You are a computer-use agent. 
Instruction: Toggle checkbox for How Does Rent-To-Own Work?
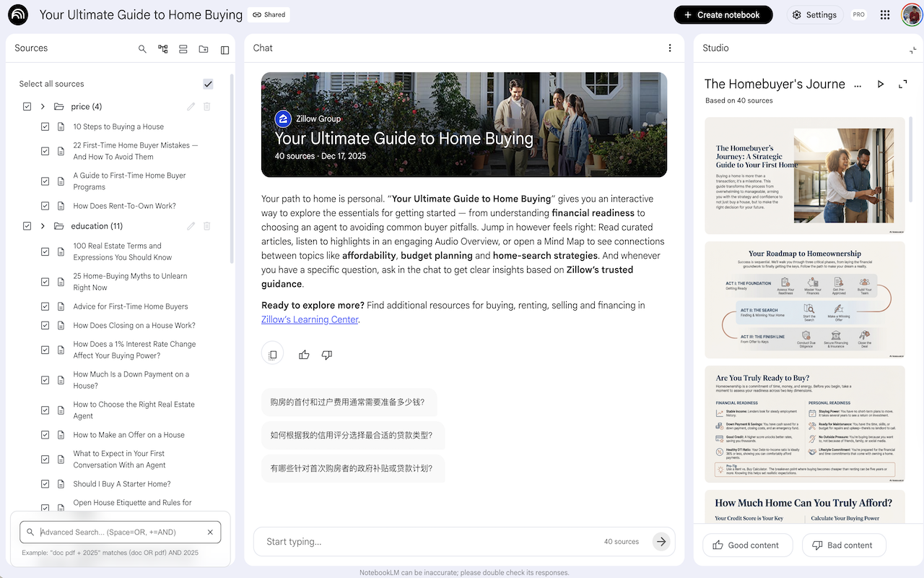(x=45, y=206)
